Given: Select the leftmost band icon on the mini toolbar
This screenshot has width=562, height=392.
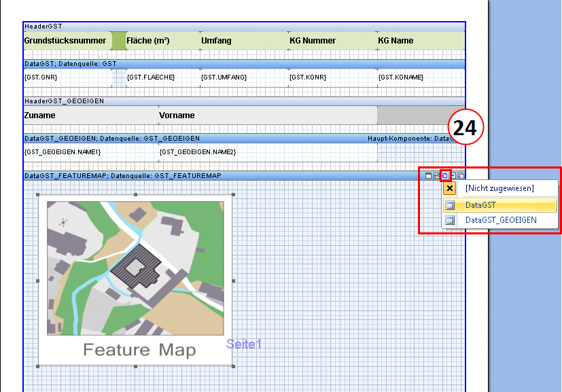Looking at the screenshot, I should 428,175.
